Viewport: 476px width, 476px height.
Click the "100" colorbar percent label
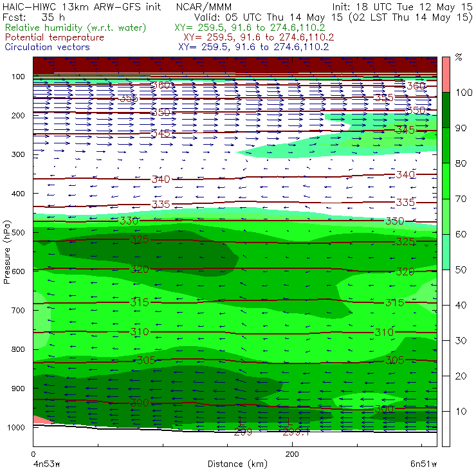point(464,92)
